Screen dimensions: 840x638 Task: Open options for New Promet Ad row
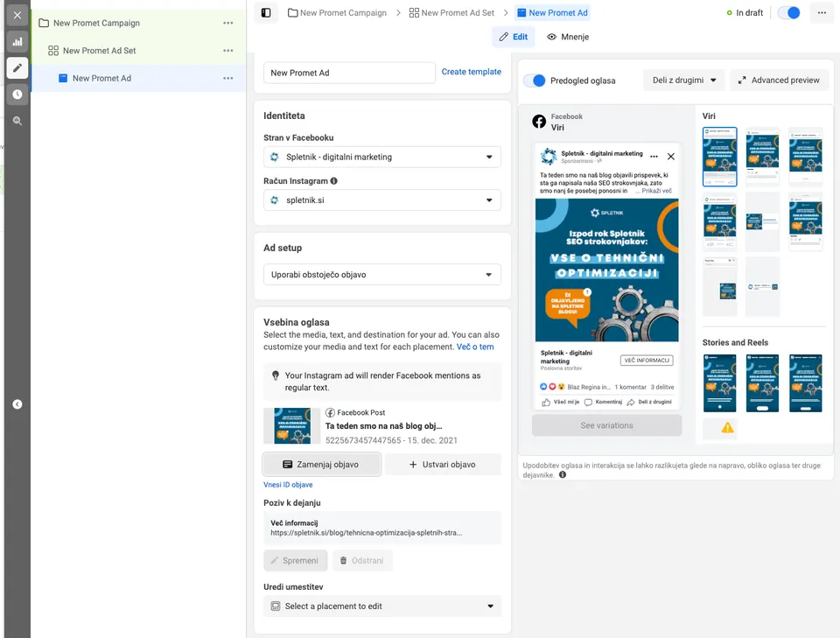228,78
